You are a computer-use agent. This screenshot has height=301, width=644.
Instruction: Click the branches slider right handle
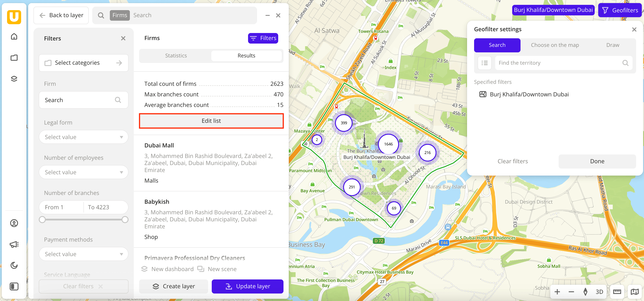pos(125,220)
